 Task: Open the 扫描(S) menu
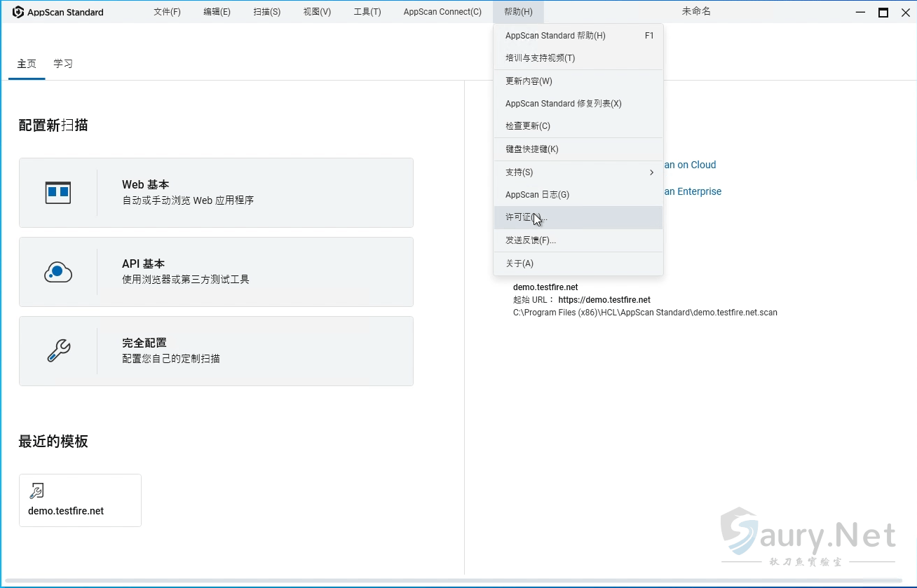(x=266, y=11)
